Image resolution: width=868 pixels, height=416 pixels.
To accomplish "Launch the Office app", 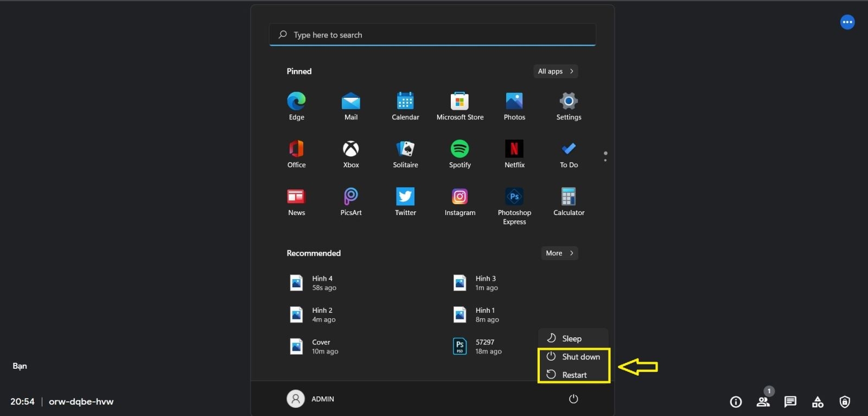I will pos(296,154).
